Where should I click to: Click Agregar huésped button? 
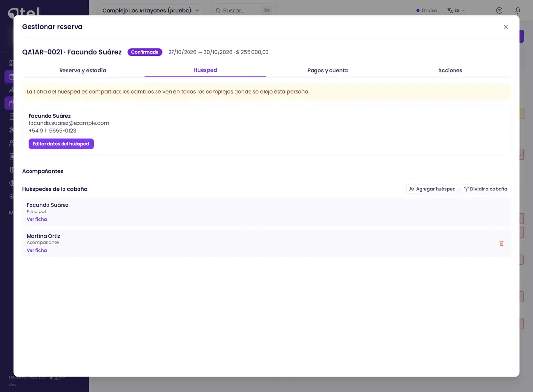432,189
